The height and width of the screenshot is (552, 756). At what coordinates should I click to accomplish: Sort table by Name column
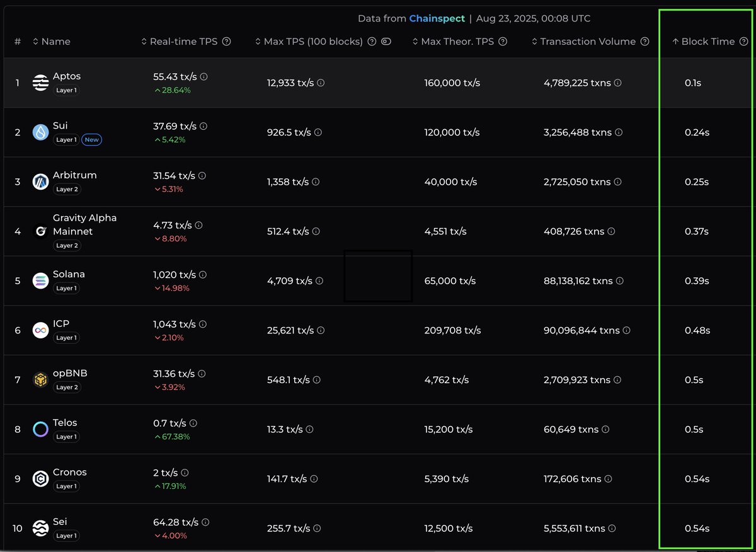[52, 42]
